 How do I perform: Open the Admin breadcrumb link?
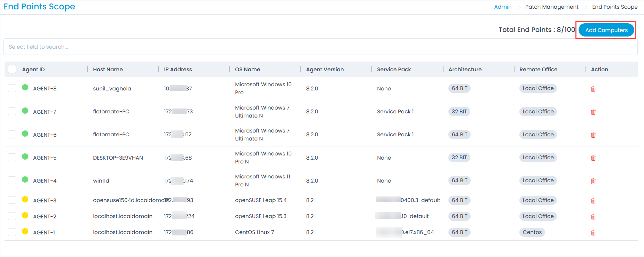pyautogui.click(x=503, y=7)
